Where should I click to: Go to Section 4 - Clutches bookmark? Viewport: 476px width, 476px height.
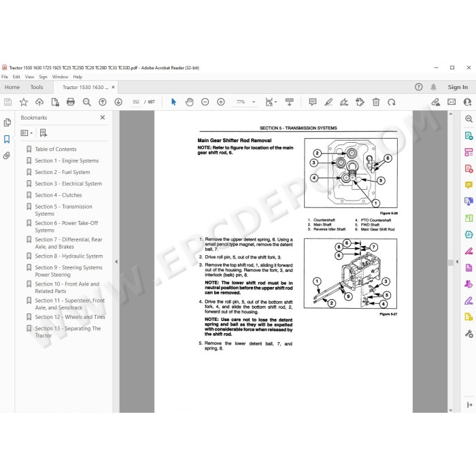tap(58, 195)
